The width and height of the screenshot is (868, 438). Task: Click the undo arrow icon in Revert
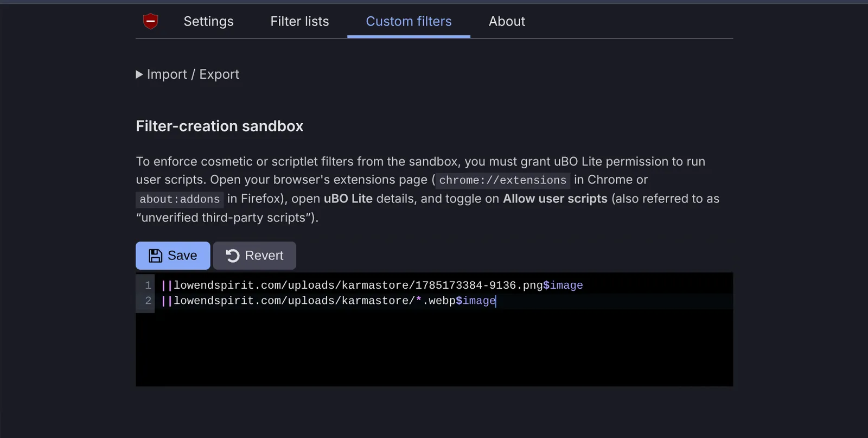click(x=233, y=256)
